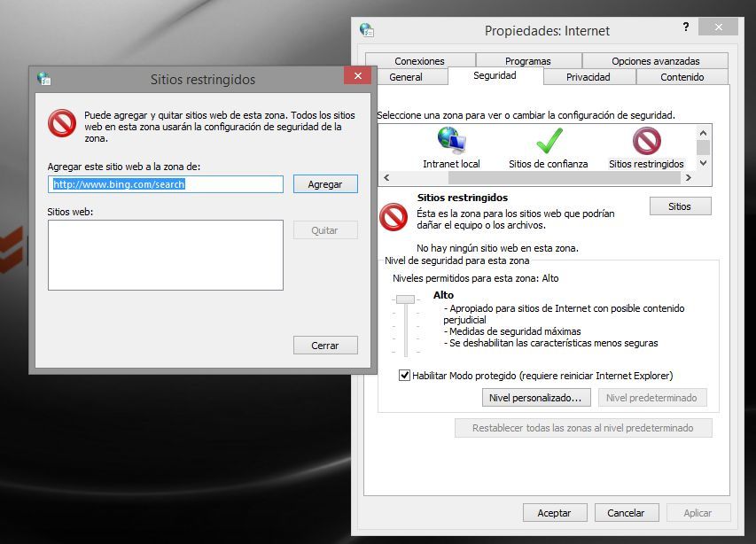756x544 pixels.
Task: Click the website URL input field
Action: click(166, 184)
